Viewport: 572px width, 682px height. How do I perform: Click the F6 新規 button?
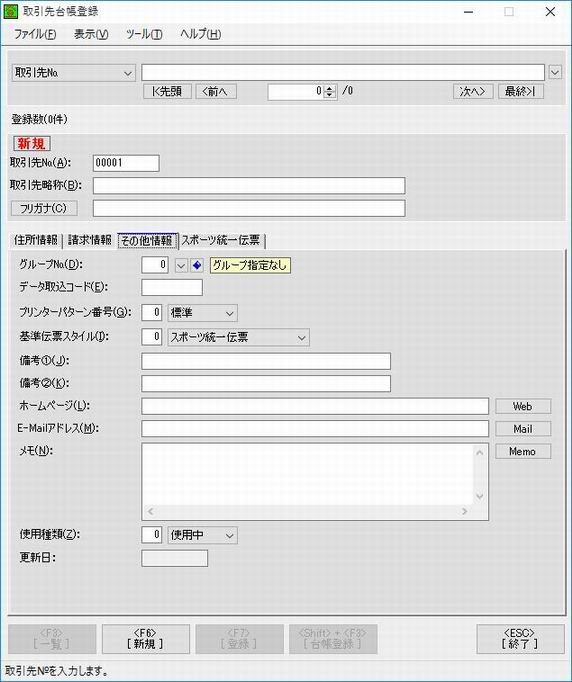coord(146,639)
